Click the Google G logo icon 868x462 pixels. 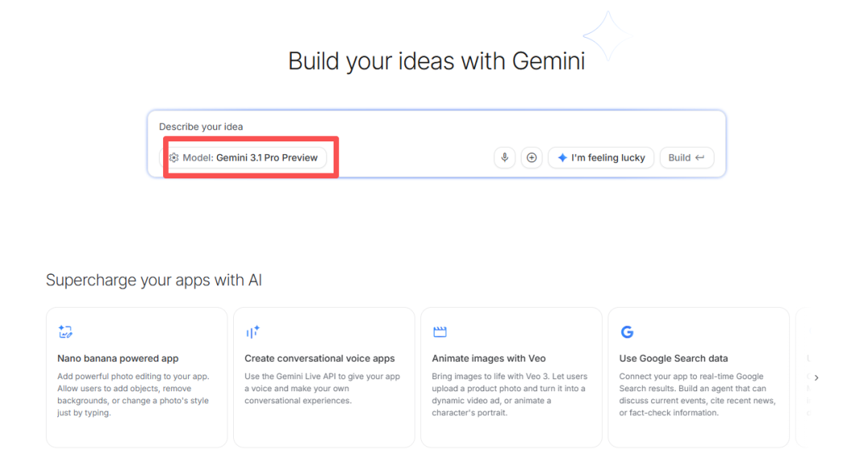point(627,332)
